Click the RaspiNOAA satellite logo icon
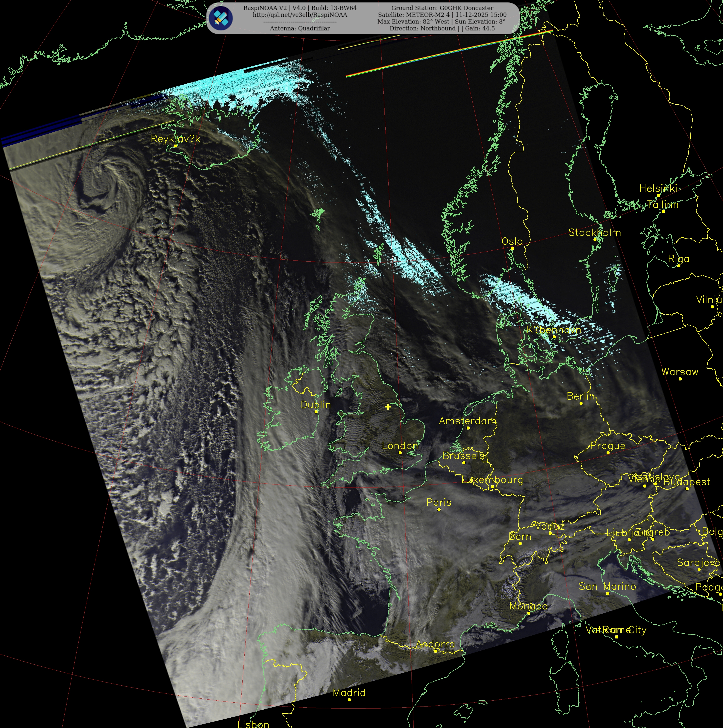Screen dimensions: 723x728 [x=221, y=18]
